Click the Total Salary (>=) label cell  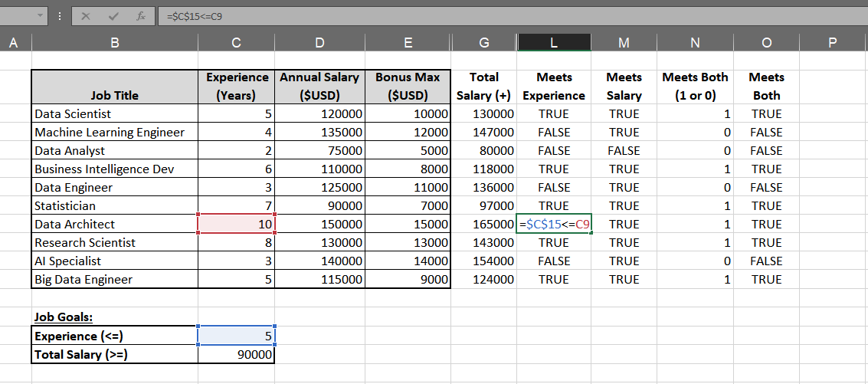tap(115, 354)
